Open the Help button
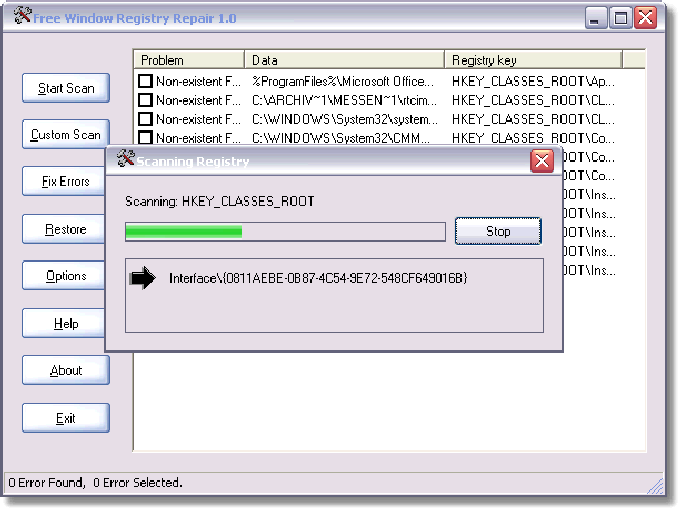This screenshot has width=680, height=510. pos(64,323)
